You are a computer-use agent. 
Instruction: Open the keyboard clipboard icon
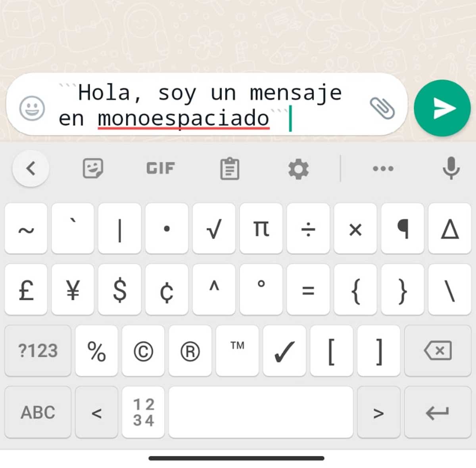click(x=230, y=169)
